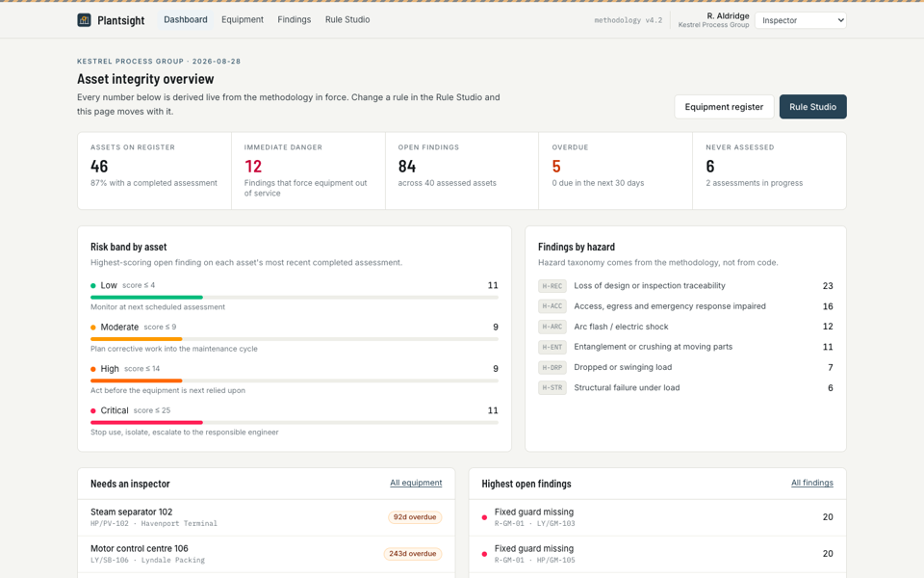Switch to the Rule Studio nav tab
This screenshot has height=578, width=924.
point(347,19)
